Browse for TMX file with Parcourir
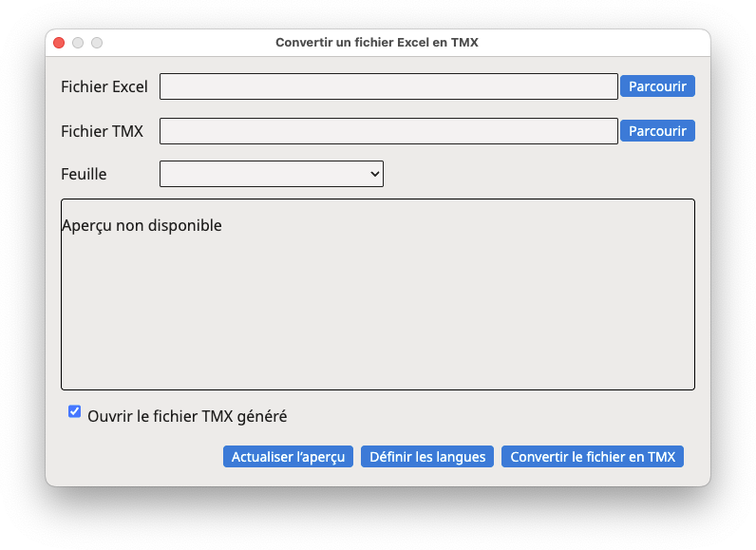Screen dimensions: 756x550 (x=657, y=131)
